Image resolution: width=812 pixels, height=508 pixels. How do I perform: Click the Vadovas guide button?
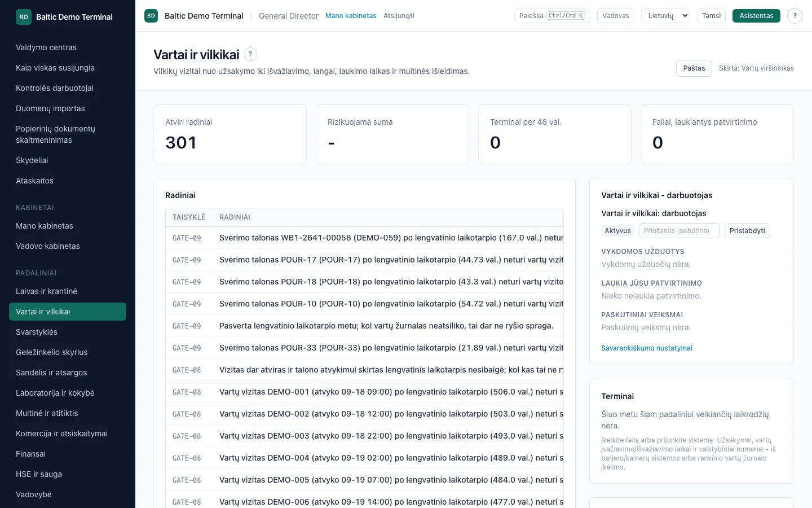616,16
